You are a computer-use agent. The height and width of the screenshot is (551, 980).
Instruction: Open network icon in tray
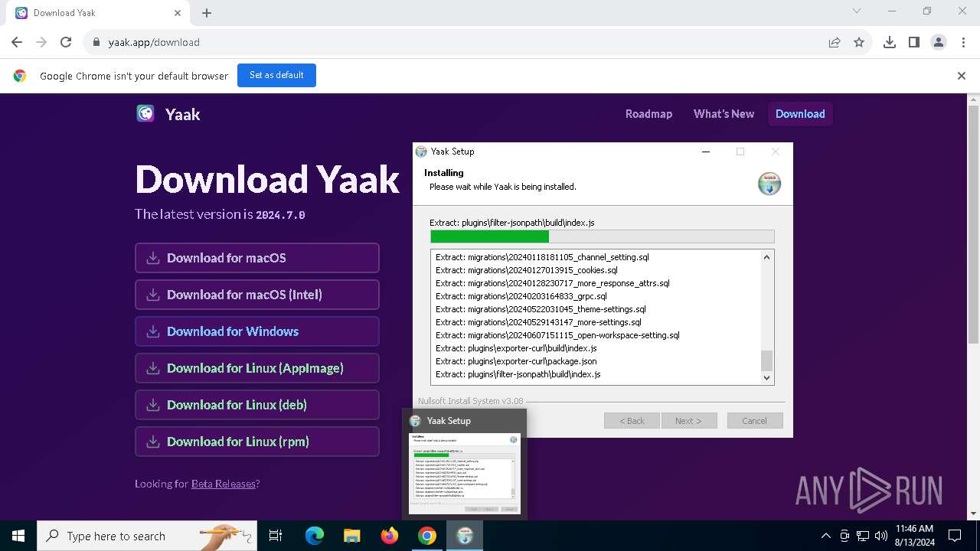click(x=863, y=536)
